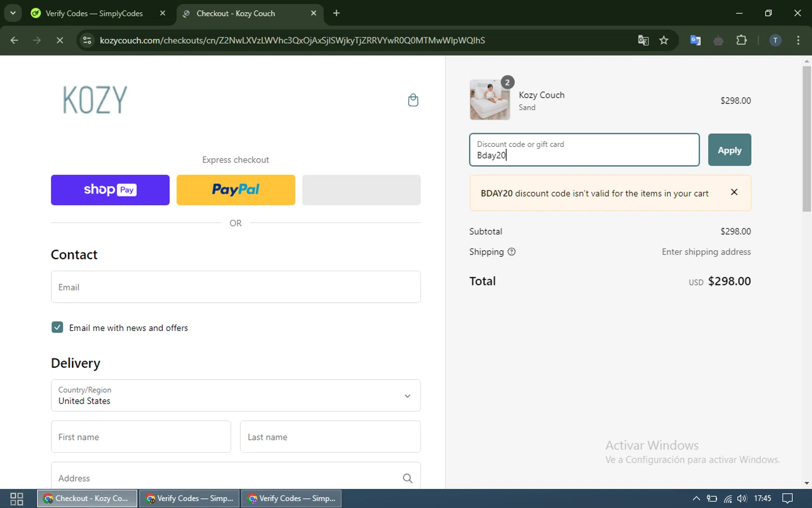Viewport: 812px width, 508px height.
Task: Open the cart bag icon
Action: pos(413,100)
